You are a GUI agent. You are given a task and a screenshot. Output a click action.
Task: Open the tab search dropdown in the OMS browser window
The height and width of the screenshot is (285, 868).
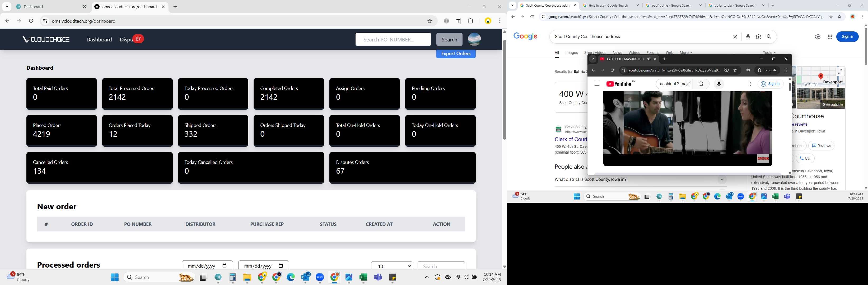point(7,7)
